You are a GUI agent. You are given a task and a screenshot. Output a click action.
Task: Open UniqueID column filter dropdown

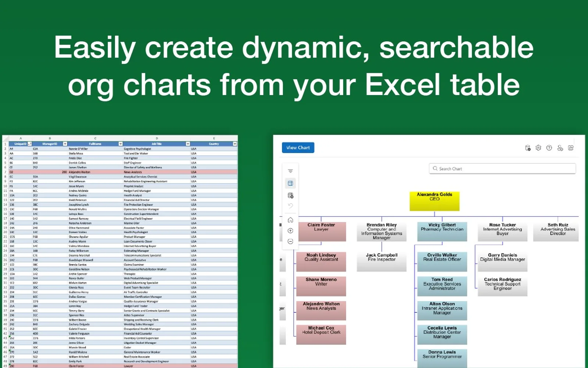30,144
